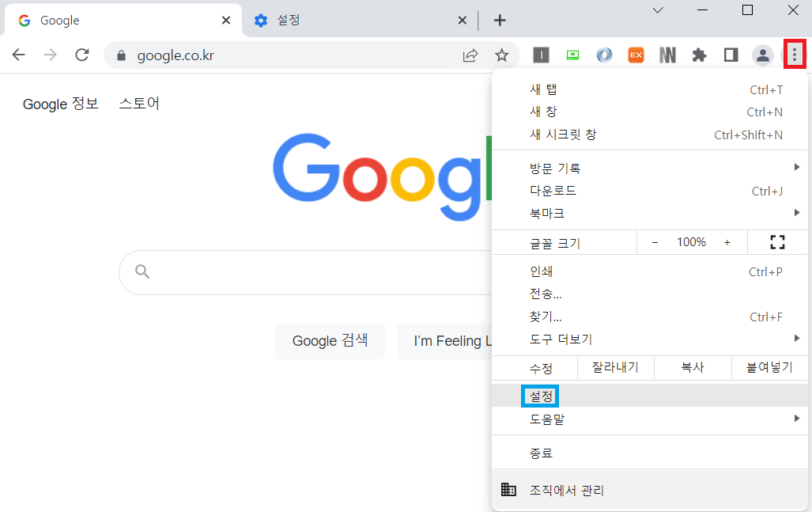This screenshot has height=512, width=812.
Task: Click 복사 in edit row
Action: (x=693, y=367)
